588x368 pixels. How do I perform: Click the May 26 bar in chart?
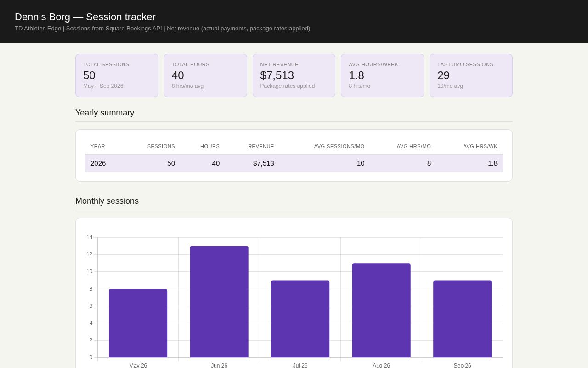click(138, 323)
